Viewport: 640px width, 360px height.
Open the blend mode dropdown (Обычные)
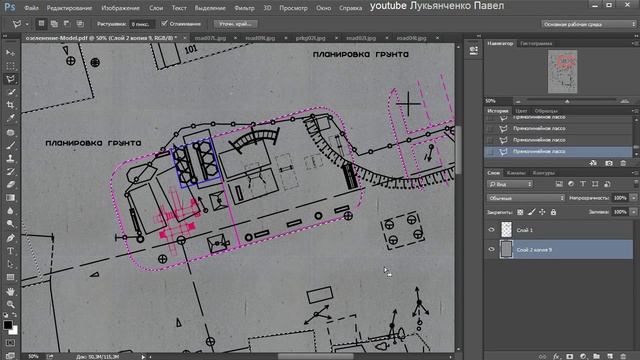(526, 198)
